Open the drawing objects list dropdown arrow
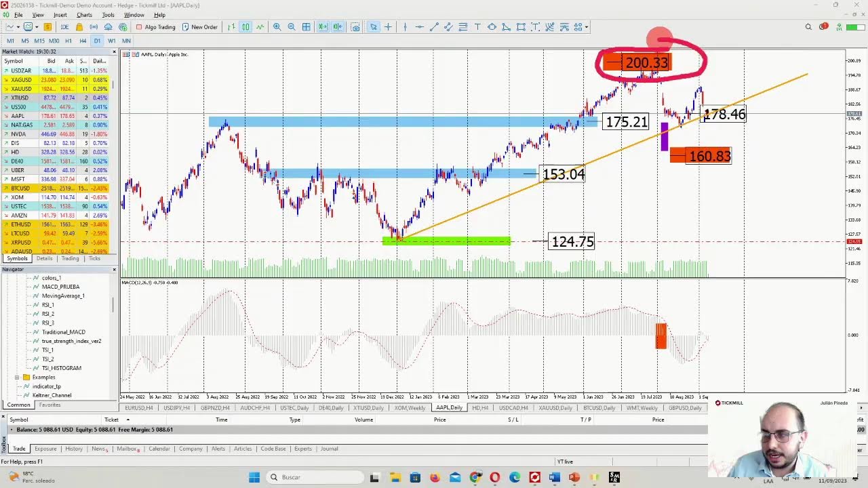The width and height of the screenshot is (868, 488). tap(587, 27)
